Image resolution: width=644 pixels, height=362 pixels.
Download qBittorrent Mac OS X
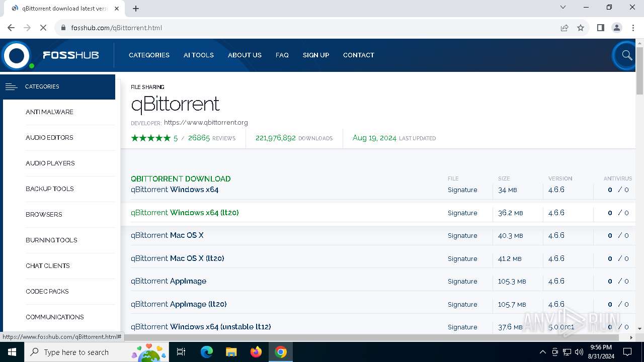[x=167, y=235]
